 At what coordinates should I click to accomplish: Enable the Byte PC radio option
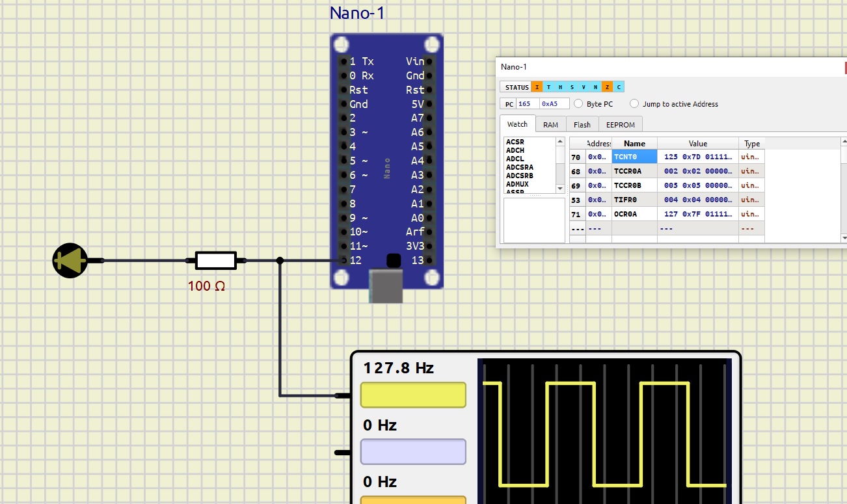[578, 104]
